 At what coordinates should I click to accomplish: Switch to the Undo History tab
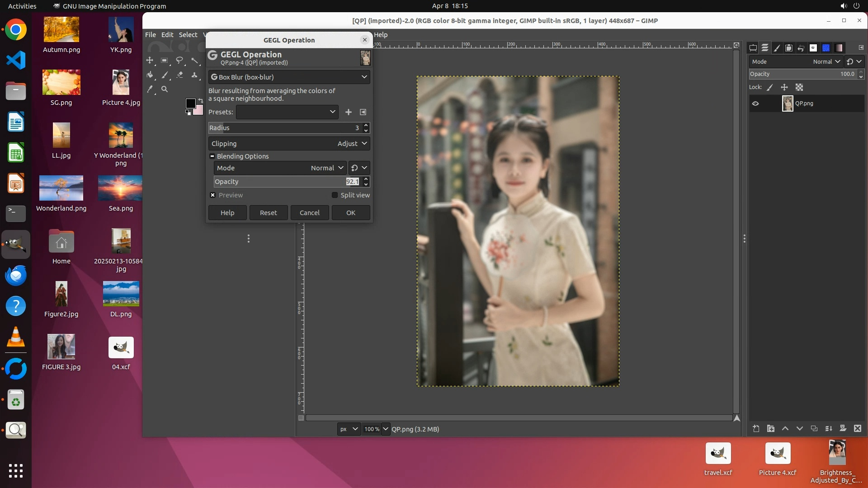click(x=801, y=48)
